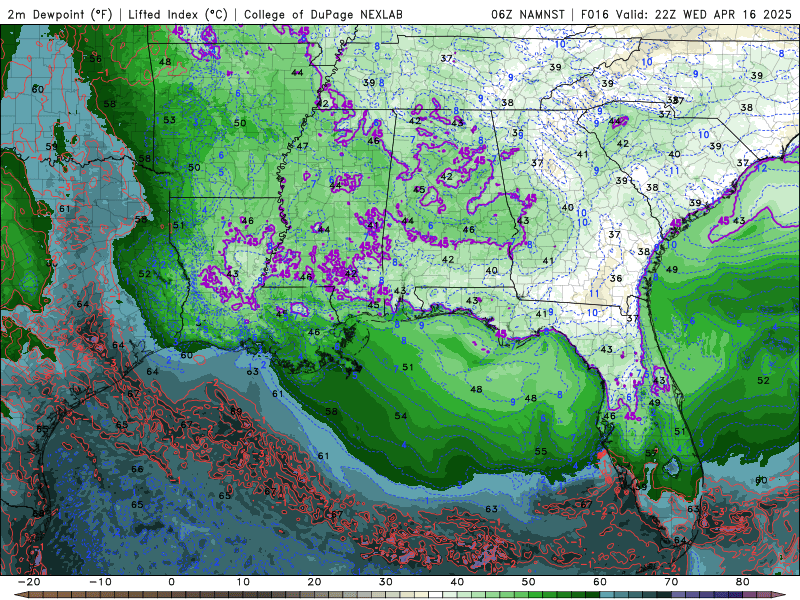The image size is (800, 600).
Task: Click the 50 label on the color scale
Action: (x=529, y=582)
